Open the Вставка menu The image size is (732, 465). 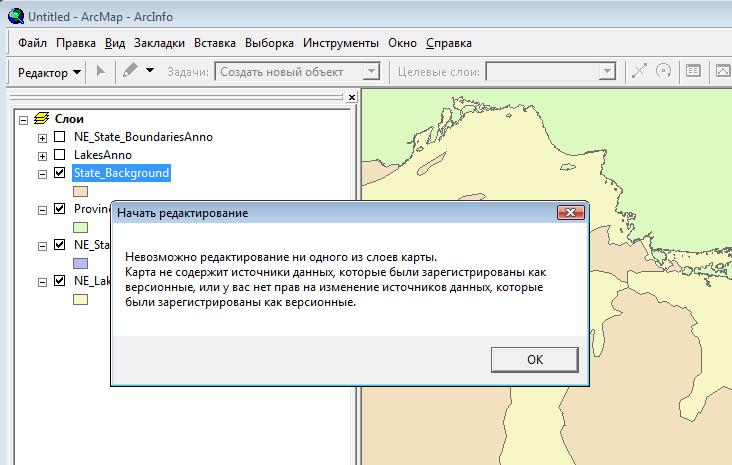215,43
